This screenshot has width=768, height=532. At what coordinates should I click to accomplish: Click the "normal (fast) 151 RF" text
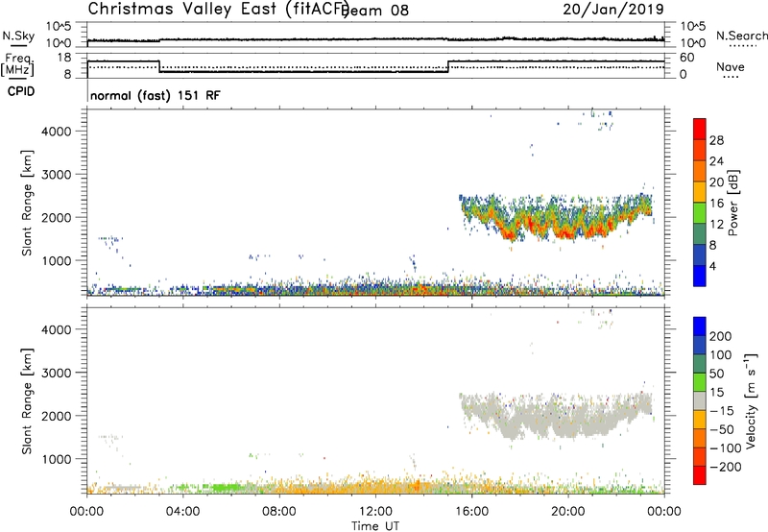click(x=156, y=95)
